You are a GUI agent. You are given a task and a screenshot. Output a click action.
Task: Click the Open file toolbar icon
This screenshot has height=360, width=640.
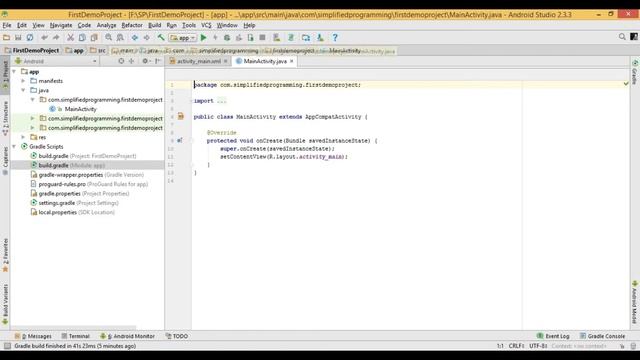7,38
